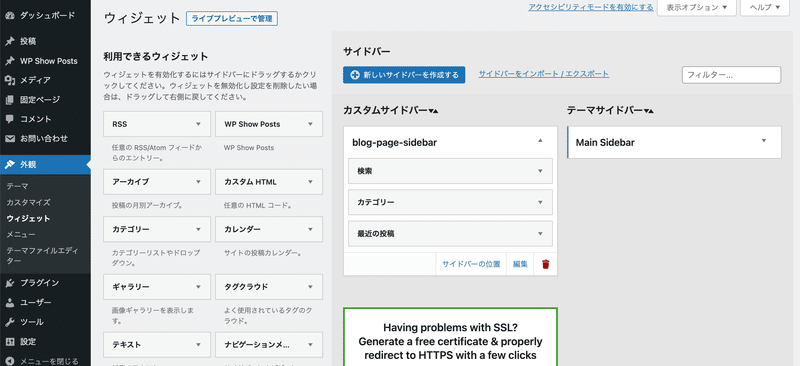Click the plugin icon beside プラグイン
800x366 pixels.
(10, 283)
